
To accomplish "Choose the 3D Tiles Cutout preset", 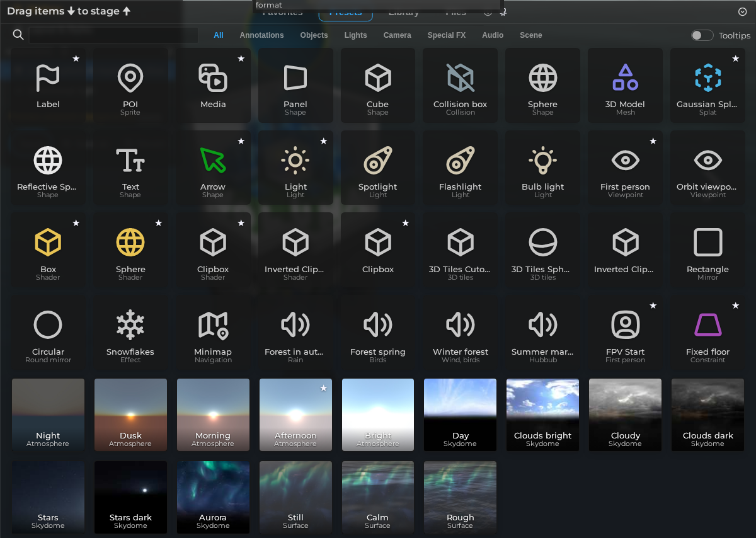I will coord(461,250).
